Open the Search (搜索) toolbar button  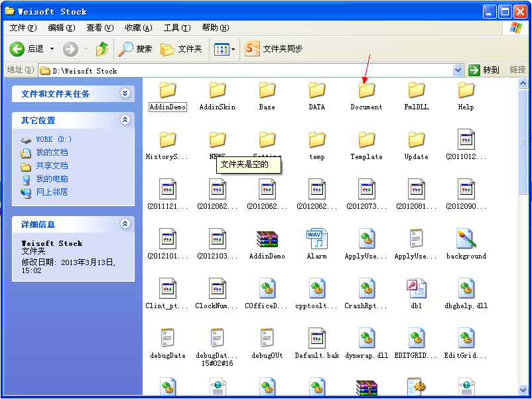(x=135, y=49)
